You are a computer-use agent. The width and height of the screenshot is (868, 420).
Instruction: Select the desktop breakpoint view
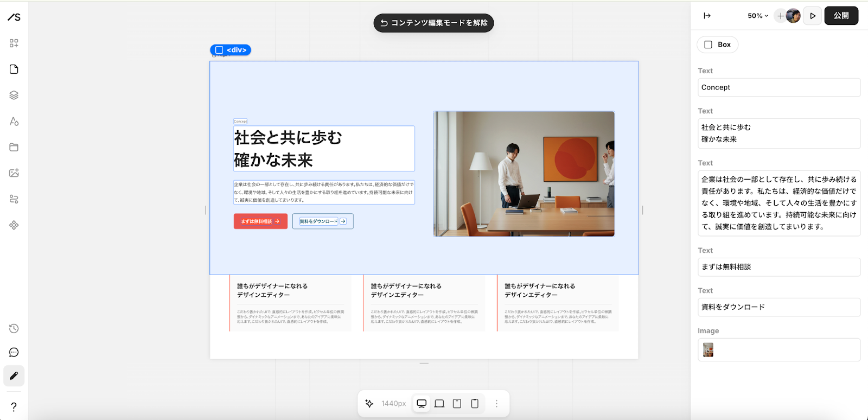[x=422, y=403]
